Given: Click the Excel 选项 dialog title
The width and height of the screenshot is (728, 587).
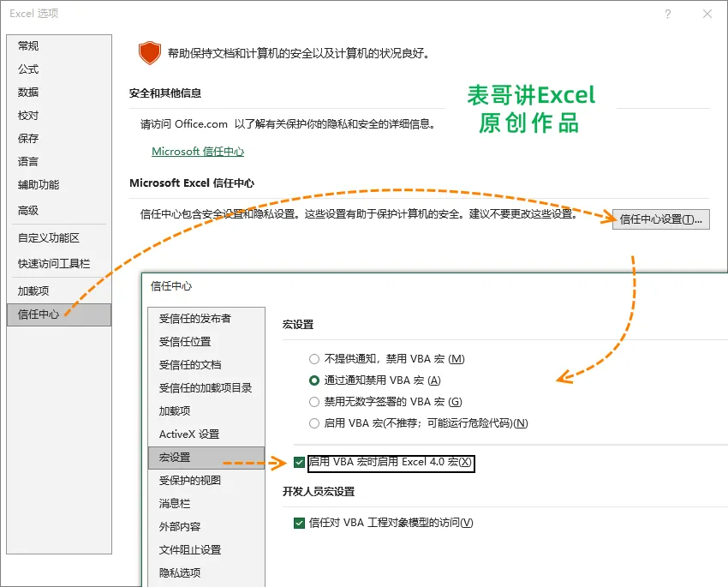Looking at the screenshot, I should (34, 14).
